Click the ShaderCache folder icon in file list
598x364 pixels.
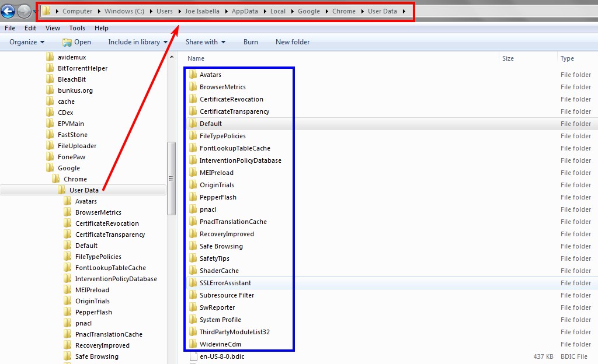(x=193, y=271)
